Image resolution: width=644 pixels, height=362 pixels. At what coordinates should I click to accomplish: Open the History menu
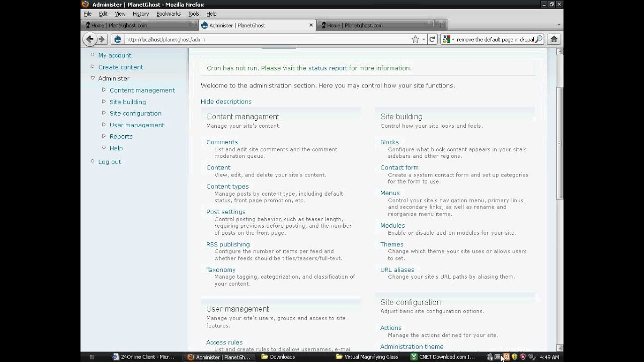pos(141,14)
